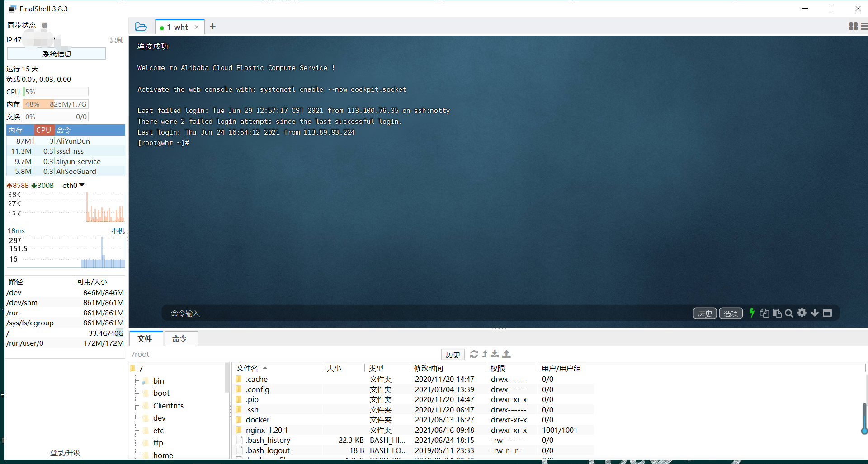The image size is (868, 464).
Task: Click the directory tree vertical scrollbar
Action: [x=227, y=378]
